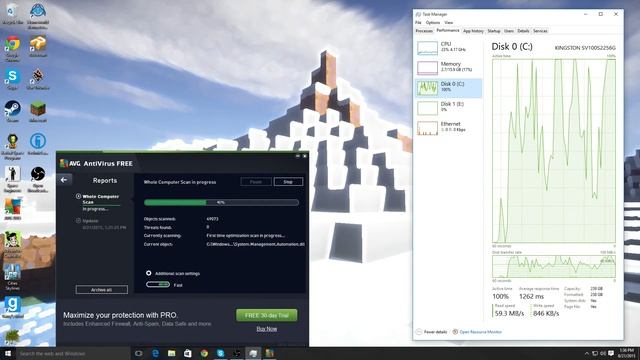Open the network icon in the system tray

click(x=595, y=353)
